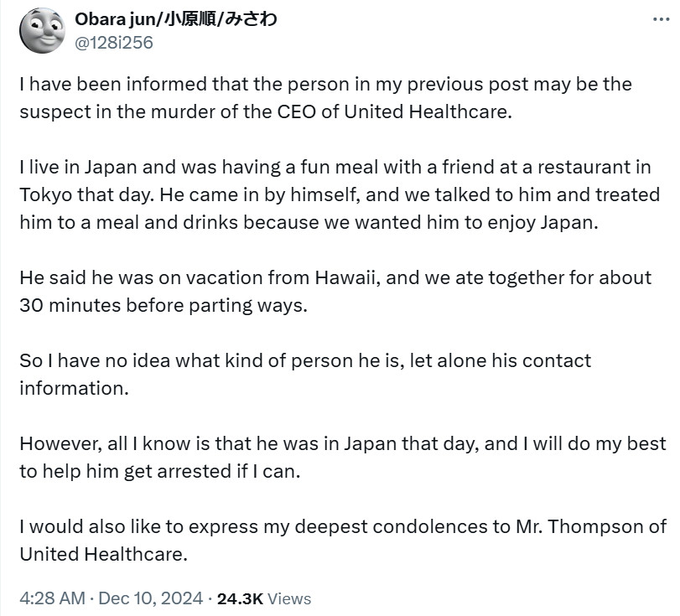Screen dimensions: 680x616
Task: Open the three-dot more options menu
Action: pyautogui.click(x=661, y=19)
